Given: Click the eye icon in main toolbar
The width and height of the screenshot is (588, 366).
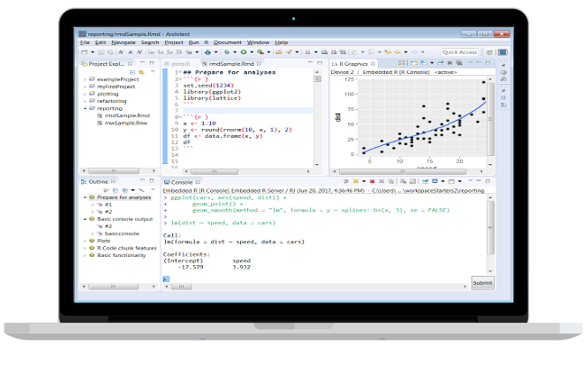Looking at the screenshot, I should (207, 52).
